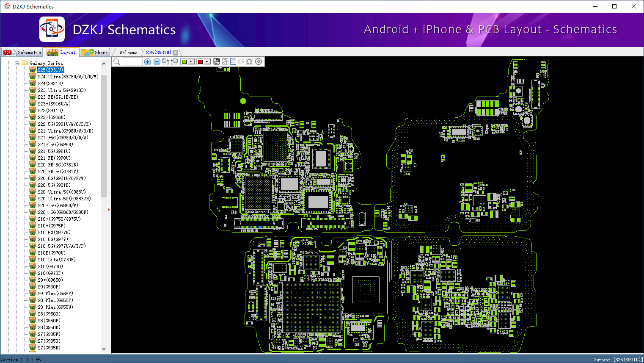Select S21 Ultra(G998U/W/O/D) entry
This screenshot has width=644, height=363.
point(66,131)
